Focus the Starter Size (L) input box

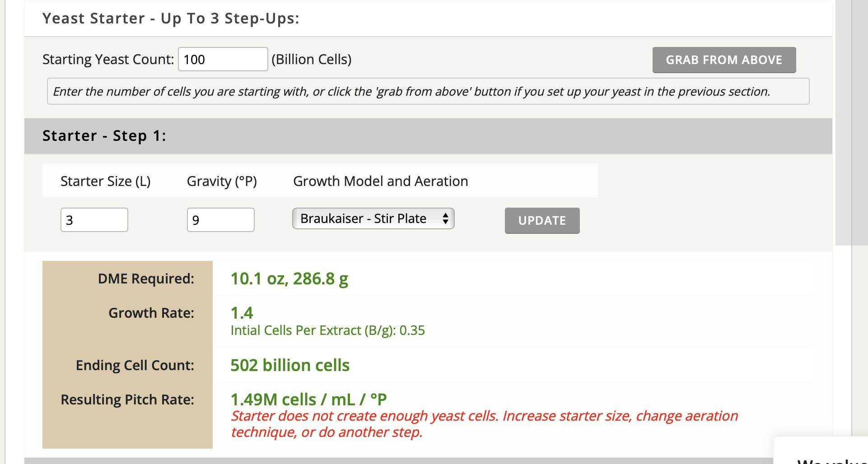[x=94, y=220]
